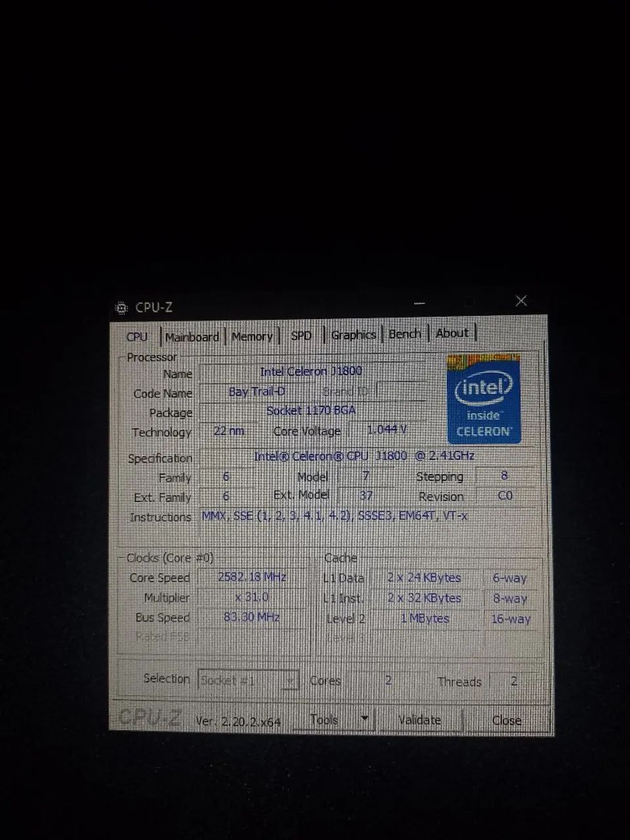Viewport: 630px width, 840px height.
Task: Click the Ext. Model value 37
Action: (366, 495)
